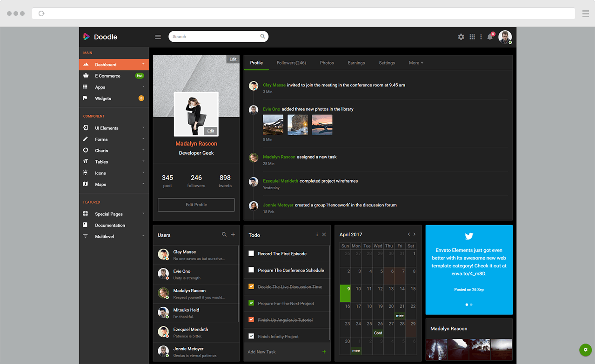The width and height of the screenshot is (595, 364).
Task: Click the 246 followers stat
Action: [x=196, y=181]
